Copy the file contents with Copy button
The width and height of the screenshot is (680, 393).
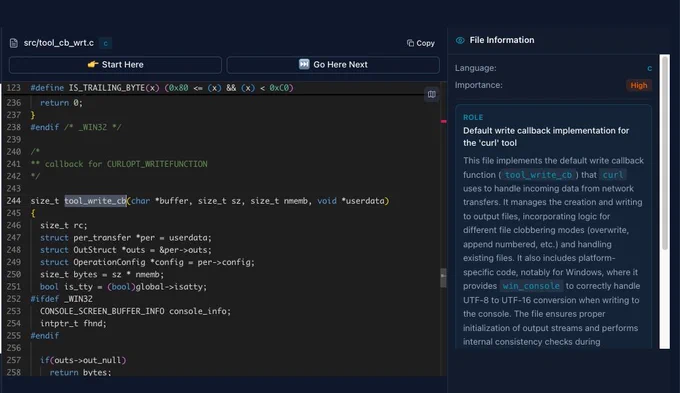[x=421, y=43]
